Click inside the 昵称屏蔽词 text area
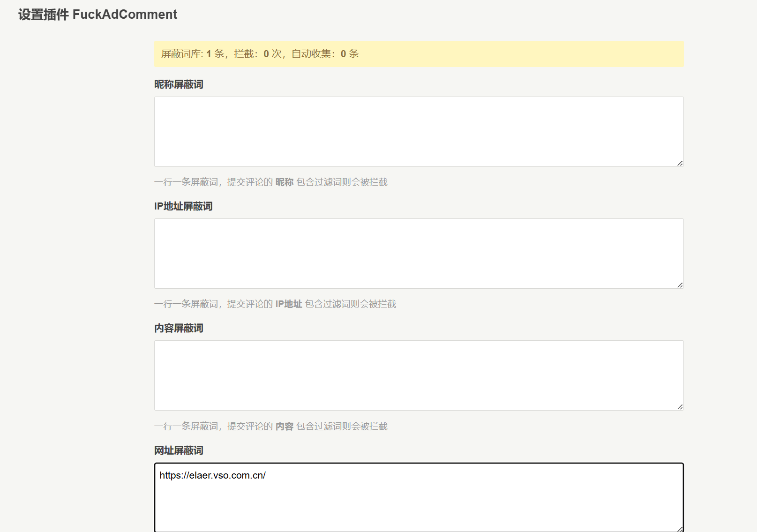The width and height of the screenshot is (757, 532). pos(419,132)
